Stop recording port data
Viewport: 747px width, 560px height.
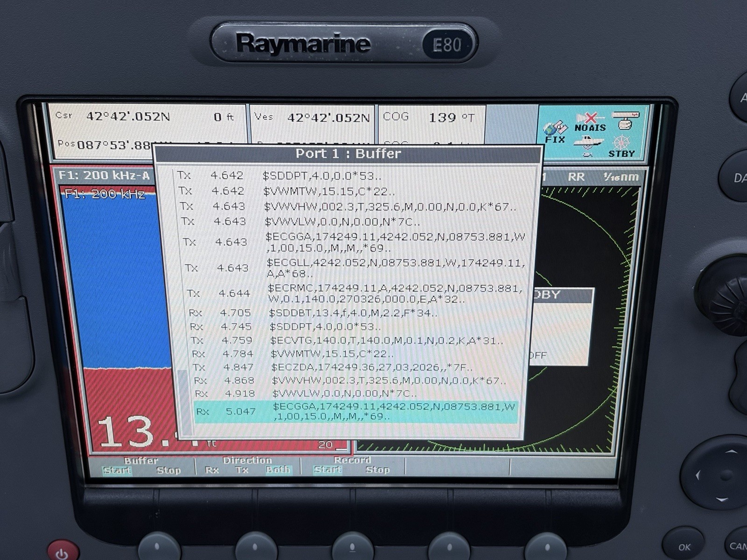[378, 470]
